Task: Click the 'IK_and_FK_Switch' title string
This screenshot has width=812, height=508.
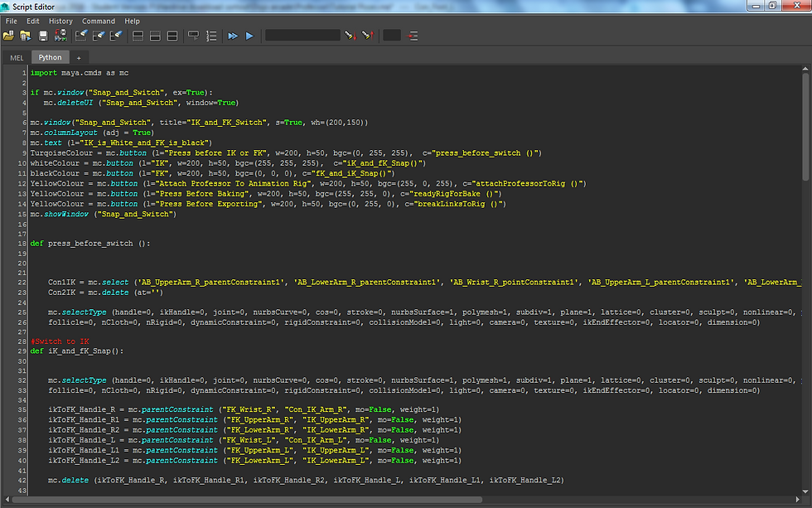Action: click(x=227, y=123)
